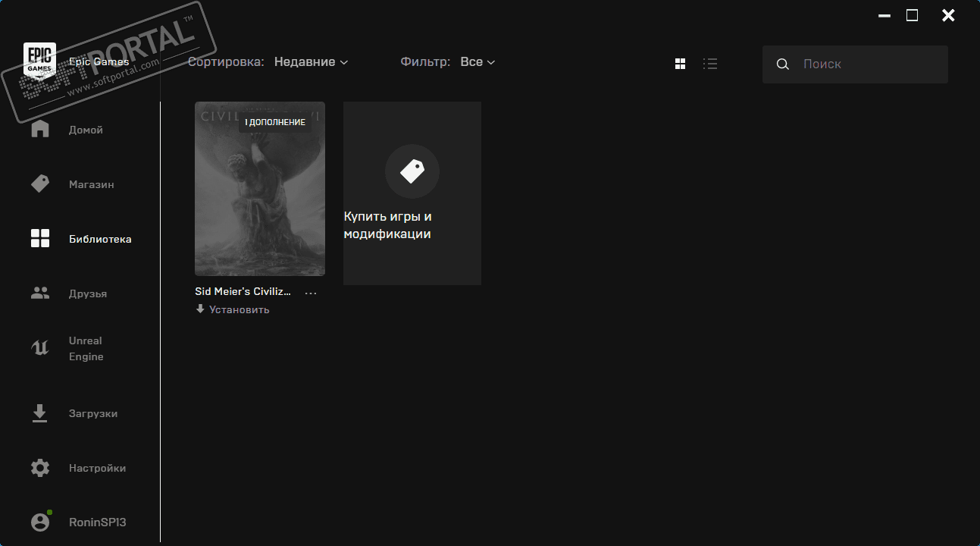The width and height of the screenshot is (980, 546).
Task: Go to the Домой section
Action: click(x=86, y=130)
